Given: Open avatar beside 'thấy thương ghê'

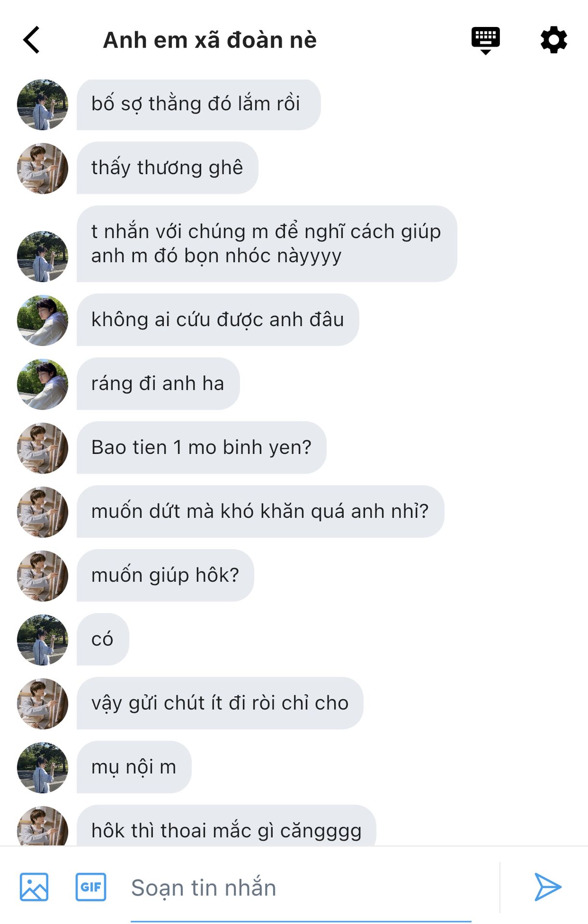Looking at the screenshot, I should (42, 168).
